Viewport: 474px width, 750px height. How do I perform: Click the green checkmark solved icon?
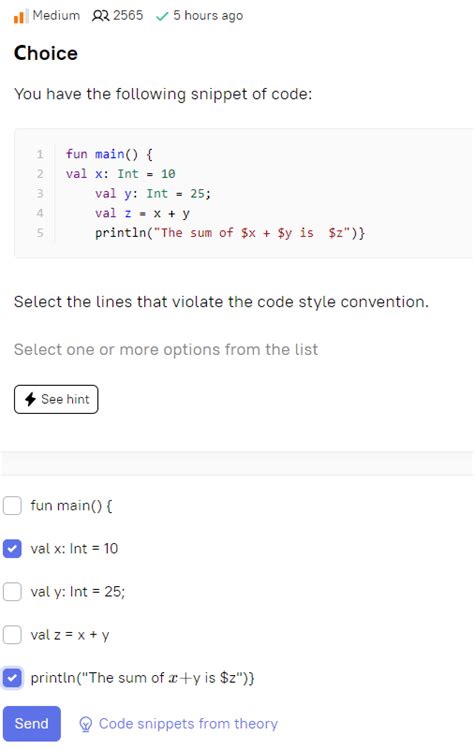(x=162, y=17)
